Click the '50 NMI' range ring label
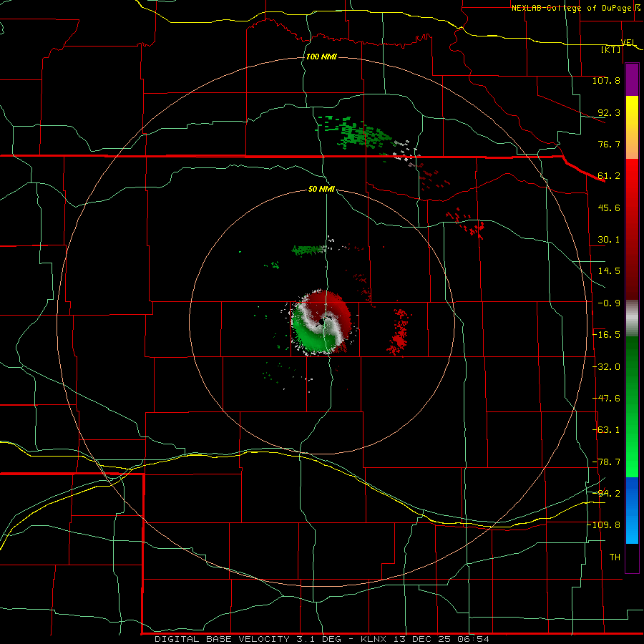 pyautogui.click(x=321, y=189)
